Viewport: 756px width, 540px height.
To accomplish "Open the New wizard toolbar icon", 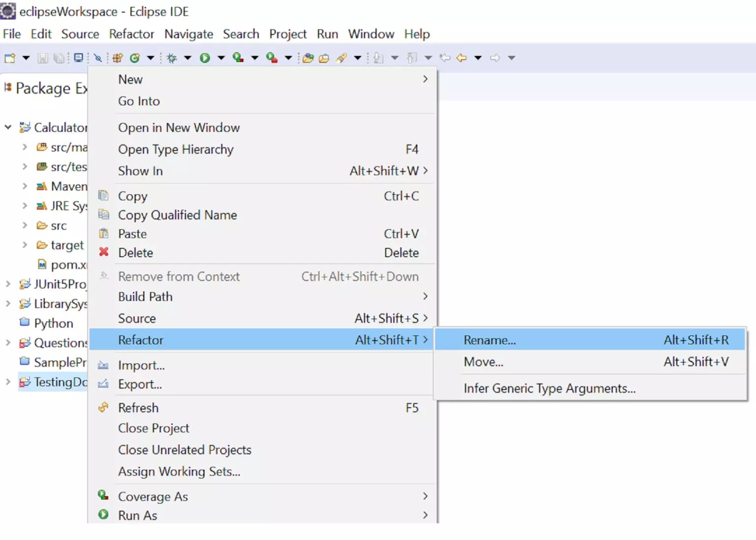I will (x=9, y=58).
